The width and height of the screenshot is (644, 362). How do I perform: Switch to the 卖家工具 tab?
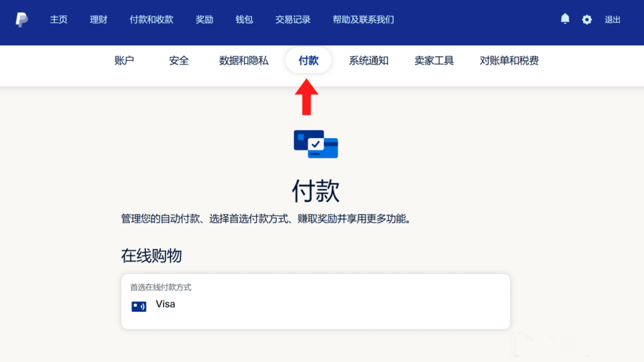coord(434,61)
